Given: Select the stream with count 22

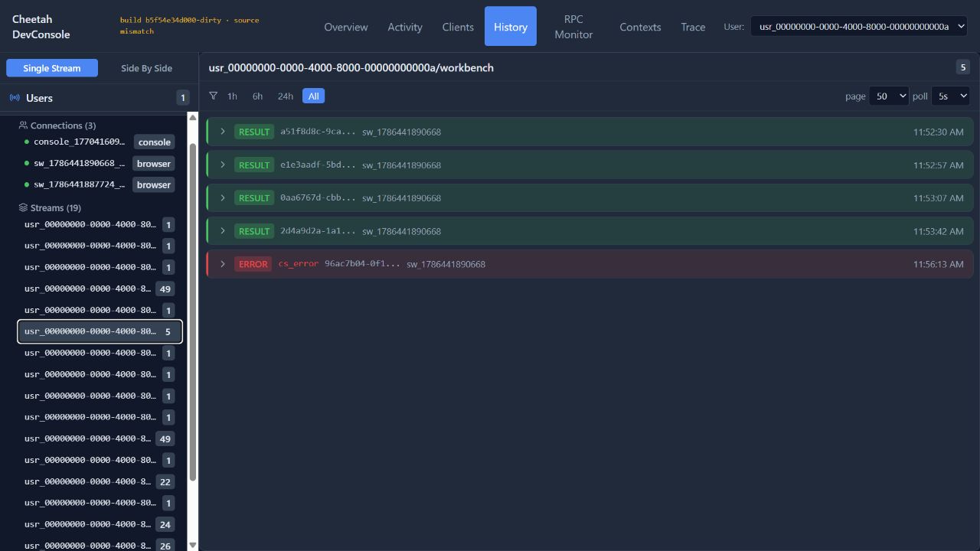Looking at the screenshot, I should point(100,481).
